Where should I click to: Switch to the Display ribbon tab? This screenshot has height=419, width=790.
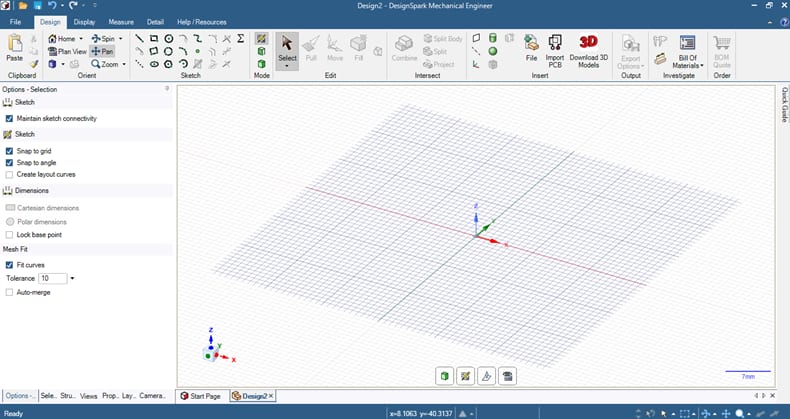click(x=84, y=22)
